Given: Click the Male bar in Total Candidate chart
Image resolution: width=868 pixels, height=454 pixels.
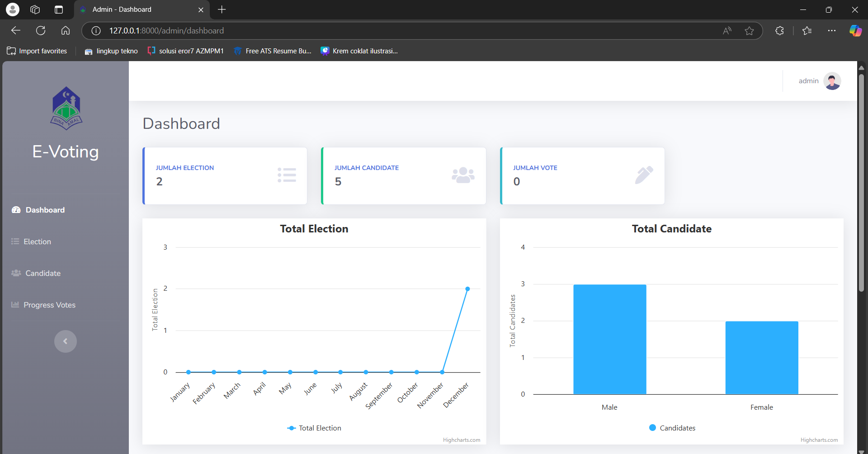Looking at the screenshot, I should [x=609, y=339].
